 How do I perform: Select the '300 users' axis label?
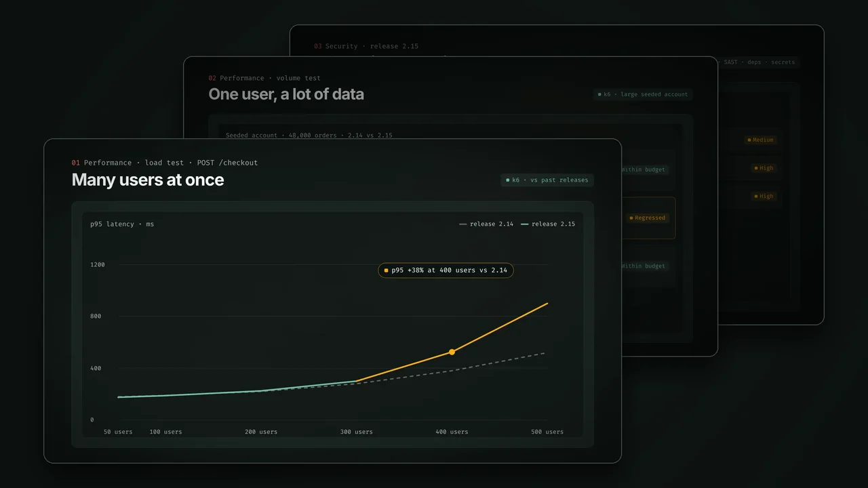coord(357,432)
